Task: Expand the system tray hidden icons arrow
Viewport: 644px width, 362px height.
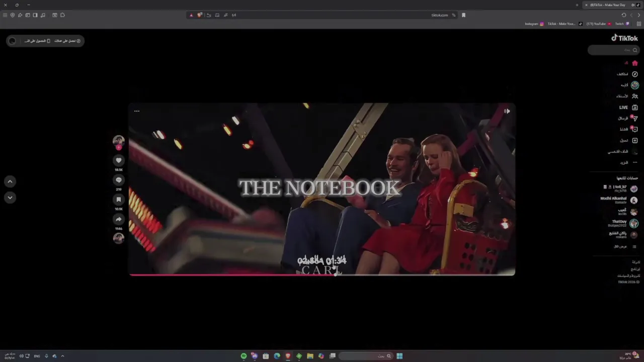Action: (x=62, y=356)
